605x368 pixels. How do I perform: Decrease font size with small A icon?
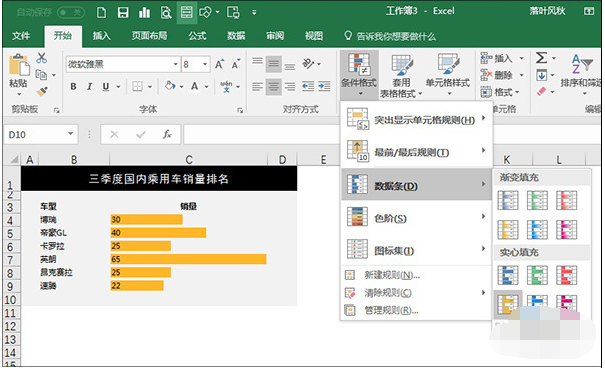point(235,64)
